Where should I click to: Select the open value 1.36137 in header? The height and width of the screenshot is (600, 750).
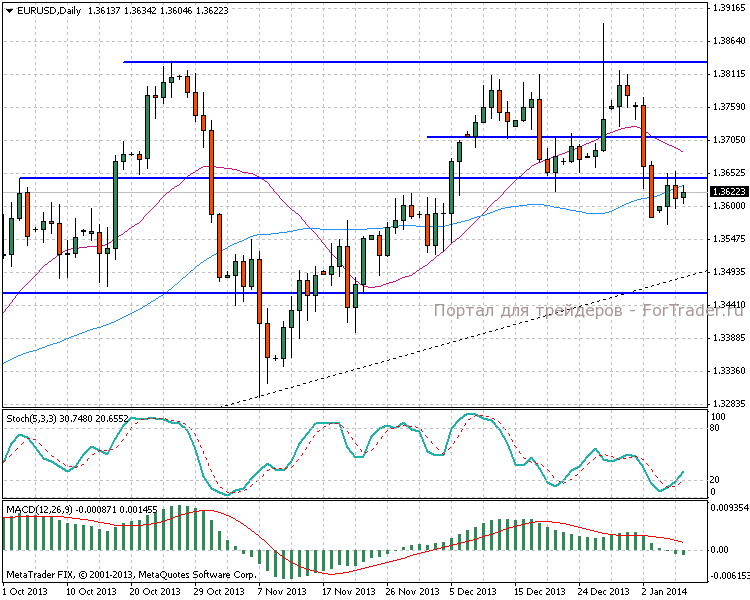(x=104, y=11)
